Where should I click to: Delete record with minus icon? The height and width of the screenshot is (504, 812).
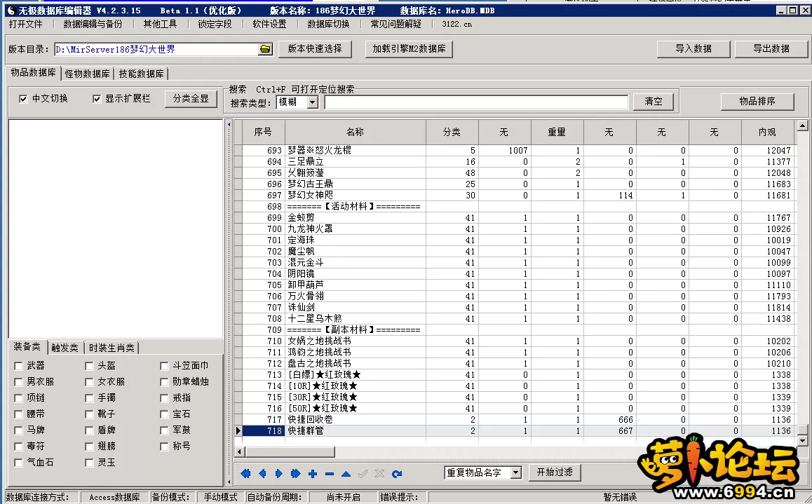tap(330, 473)
